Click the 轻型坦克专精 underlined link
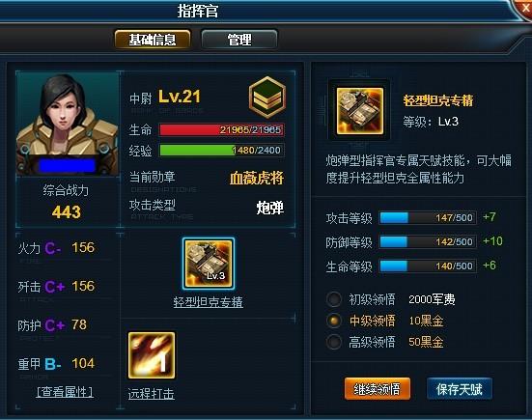 click(209, 302)
